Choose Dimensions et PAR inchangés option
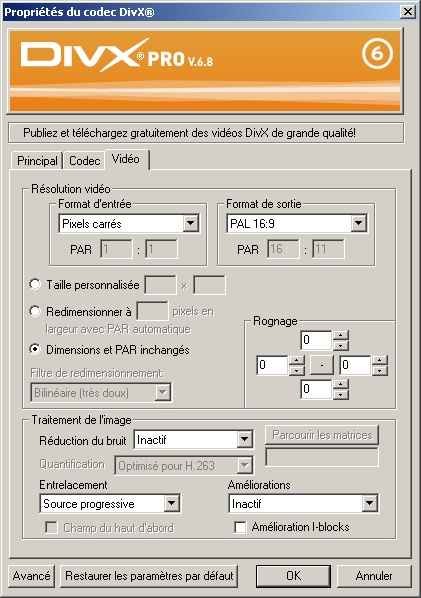Screen dimensions: 421x598 [35, 349]
